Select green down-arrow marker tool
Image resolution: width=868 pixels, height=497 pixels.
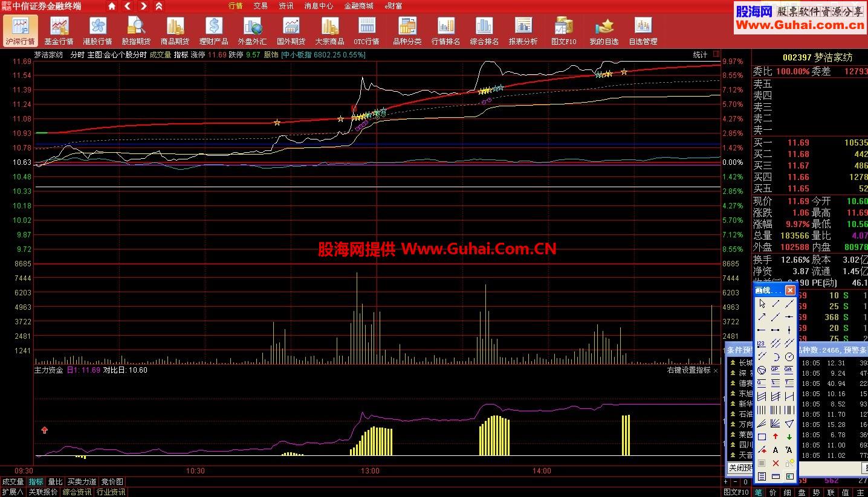click(789, 437)
